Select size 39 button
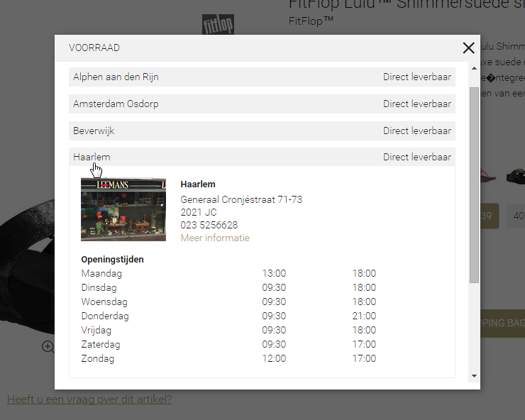Screen dimensions: 525x420 point(490,216)
